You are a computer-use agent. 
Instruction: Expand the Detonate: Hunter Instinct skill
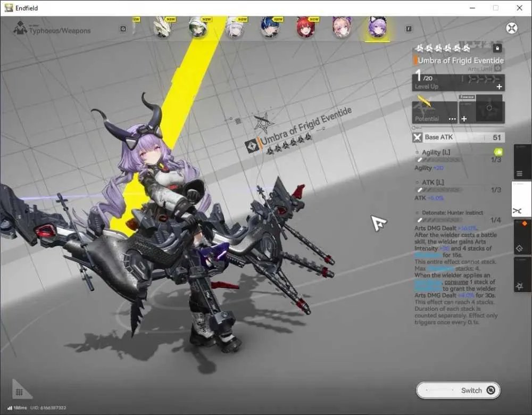pos(452,213)
